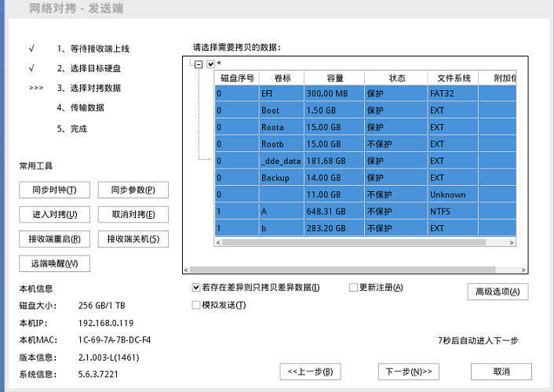Image resolution: width=554 pixels, height=392 pixels.
Task: Click disk size 256 GB/1 TB
Action: pyautogui.click(x=102, y=306)
